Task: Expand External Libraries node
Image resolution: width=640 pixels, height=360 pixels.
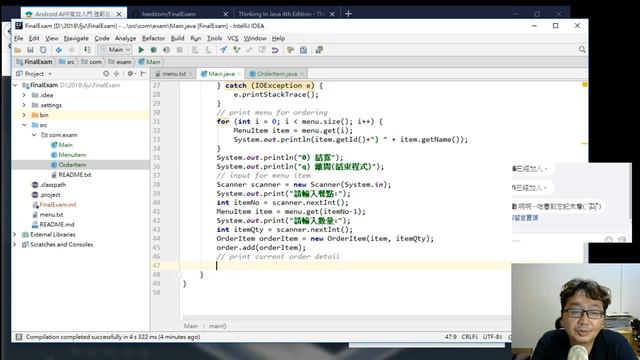Action: (x=15, y=234)
